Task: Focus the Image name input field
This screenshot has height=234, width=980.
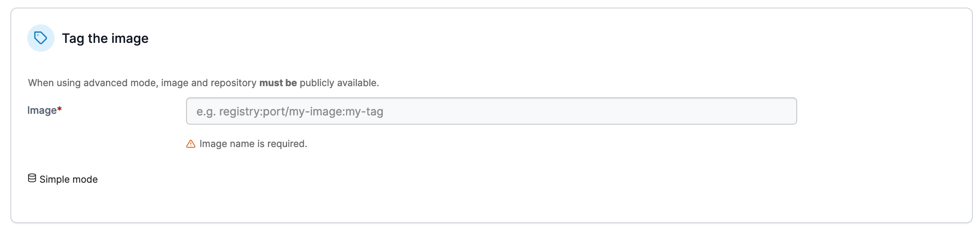Action: pyautogui.click(x=491, y=111)
